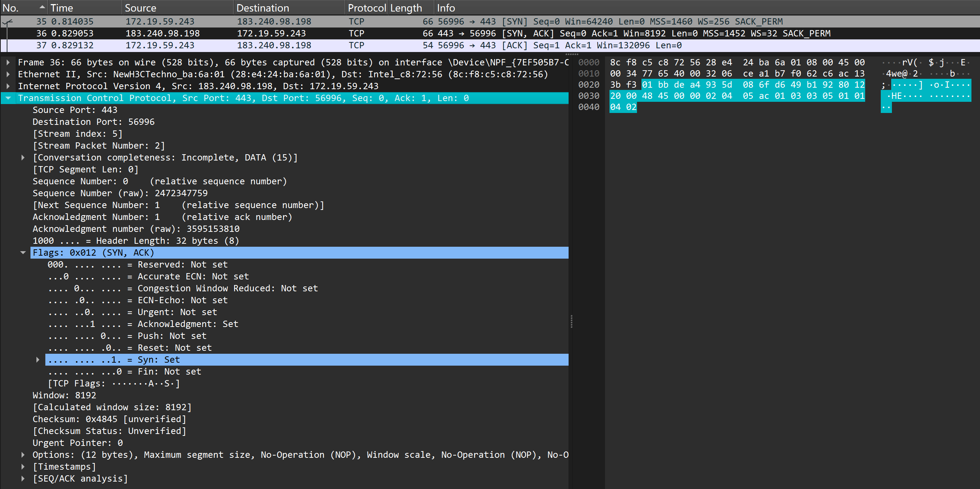
Task: Click the Protocol column header
Action: [366, 7]
